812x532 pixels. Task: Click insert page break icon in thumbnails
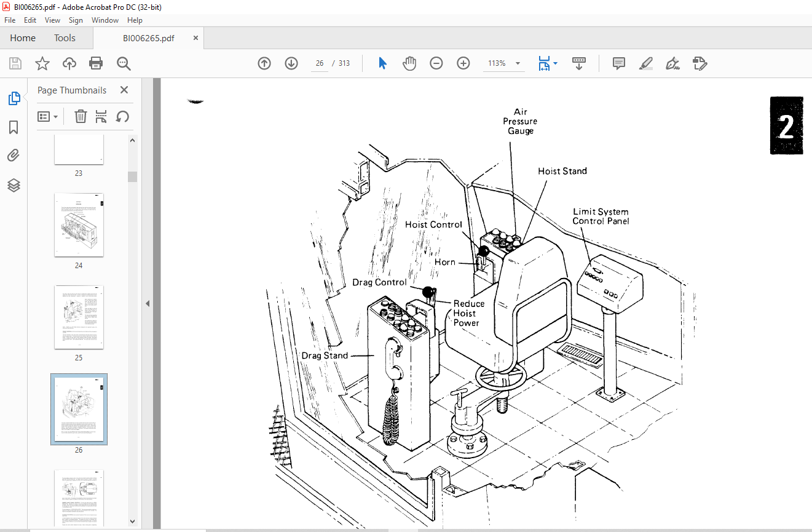click(x=101, y=116)
